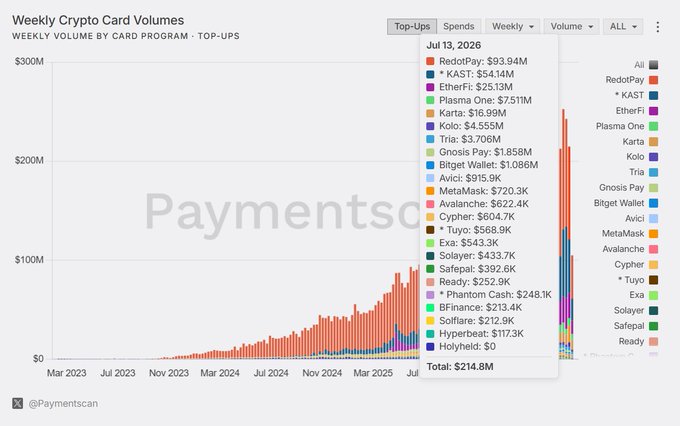Click 'Hyperbeat: $117.3K' tooltip row
Screen dimensions: 680x426
pos(475,334)
